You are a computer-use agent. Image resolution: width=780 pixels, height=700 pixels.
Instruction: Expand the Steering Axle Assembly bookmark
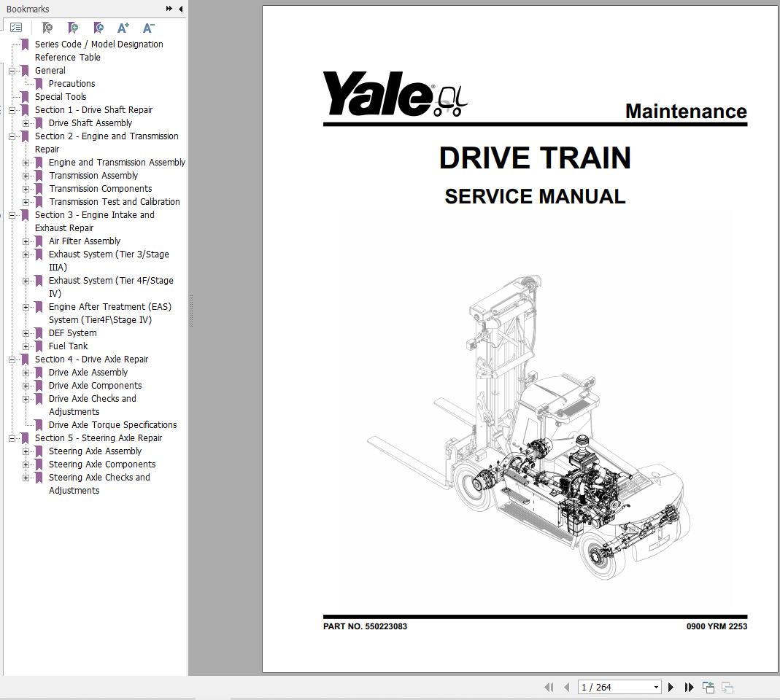tap(26, 451)
